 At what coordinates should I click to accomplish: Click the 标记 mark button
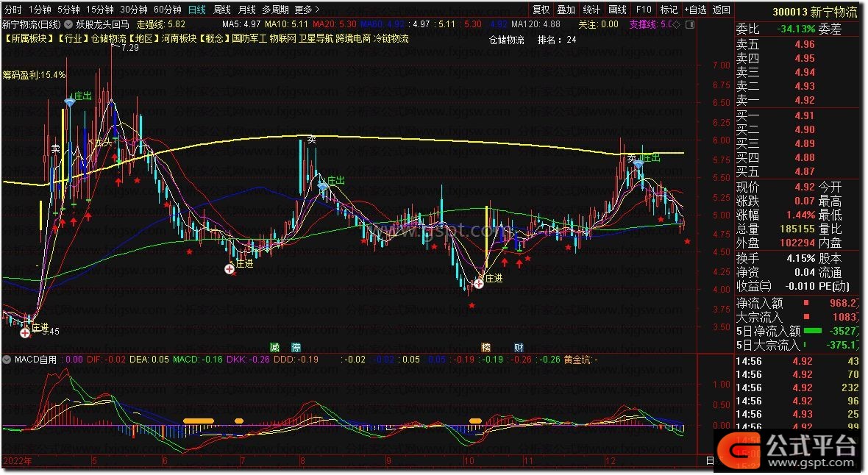point(669,10)
